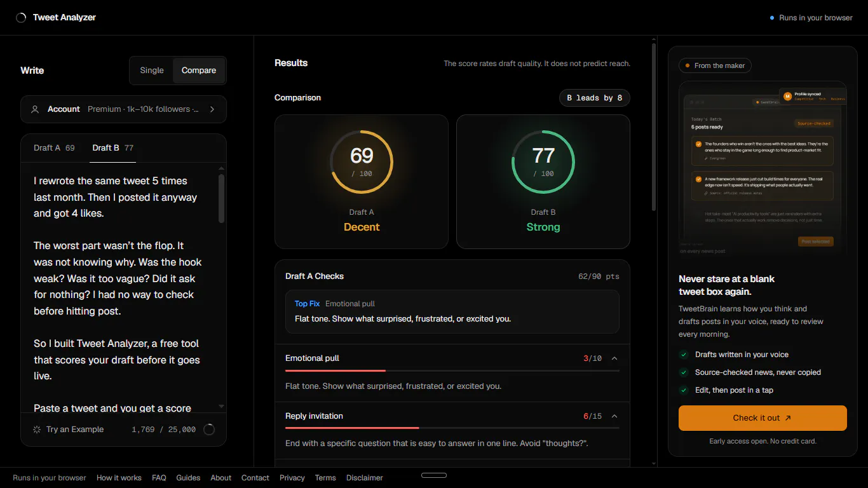Click the 62/90 pts score text

[x=599, y=276]
